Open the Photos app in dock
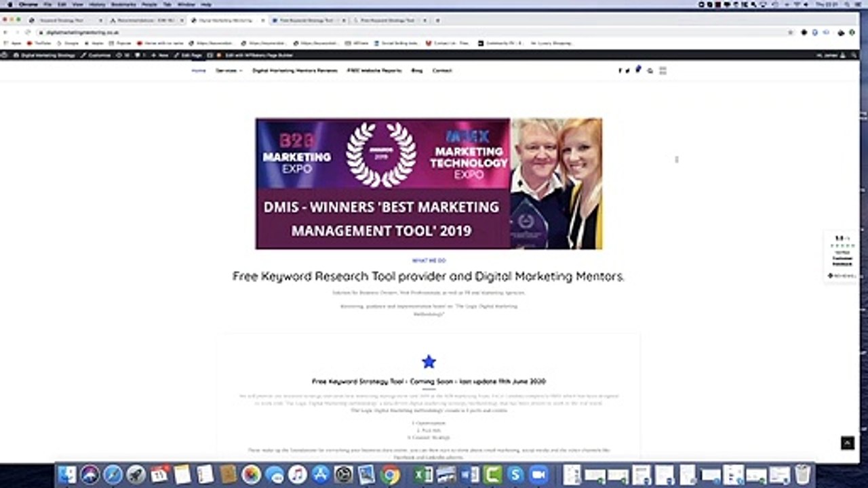868x488 pixels. pos(251,474)
